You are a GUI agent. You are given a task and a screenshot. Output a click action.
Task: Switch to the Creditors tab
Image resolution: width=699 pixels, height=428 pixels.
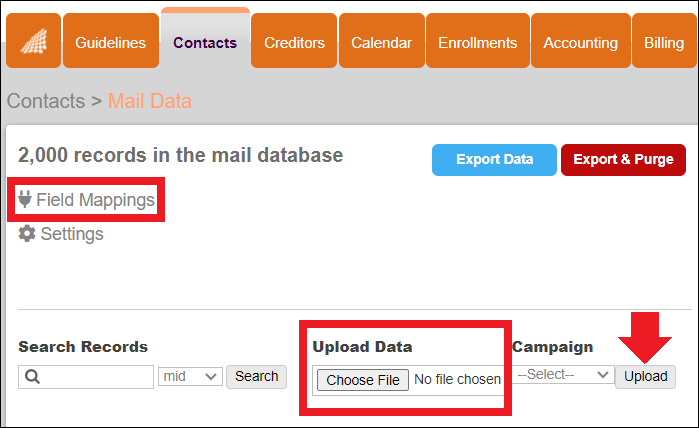coord(294,41)
